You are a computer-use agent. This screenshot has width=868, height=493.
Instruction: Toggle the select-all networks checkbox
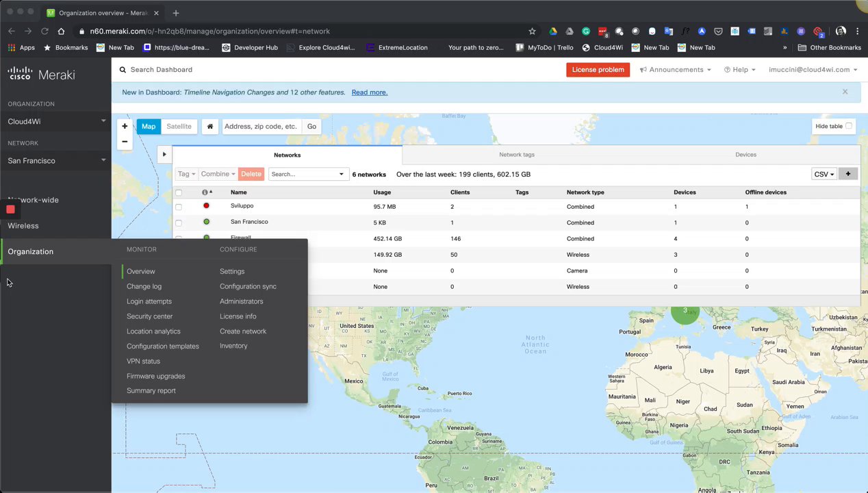(179, 192)
